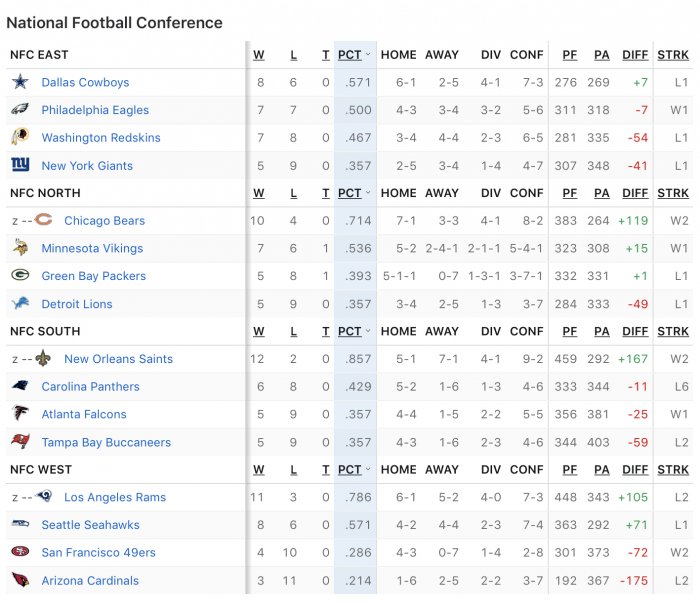Screen dimensions: 700x603
Task: Open the Chicago Bears team link
Action: 104,221
